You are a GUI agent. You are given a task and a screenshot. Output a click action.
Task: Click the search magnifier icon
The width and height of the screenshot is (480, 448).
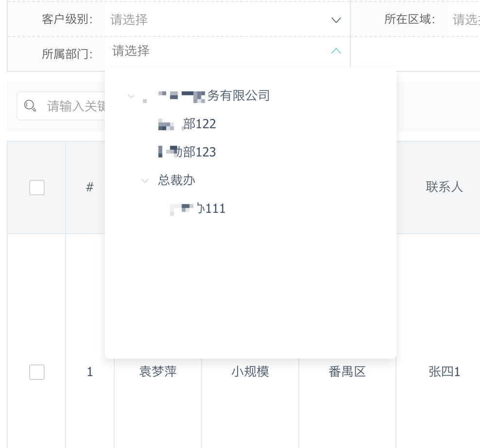[x=30, y=106]
